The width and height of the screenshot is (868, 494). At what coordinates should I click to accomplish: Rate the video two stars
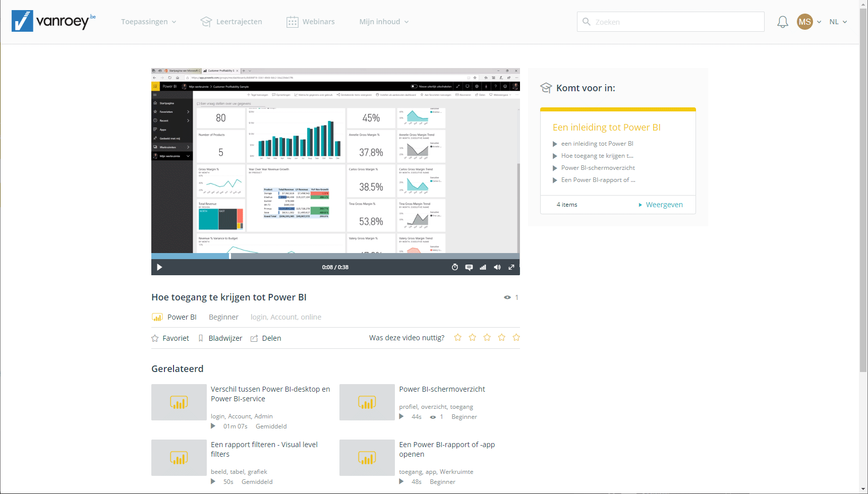point(473,337)
